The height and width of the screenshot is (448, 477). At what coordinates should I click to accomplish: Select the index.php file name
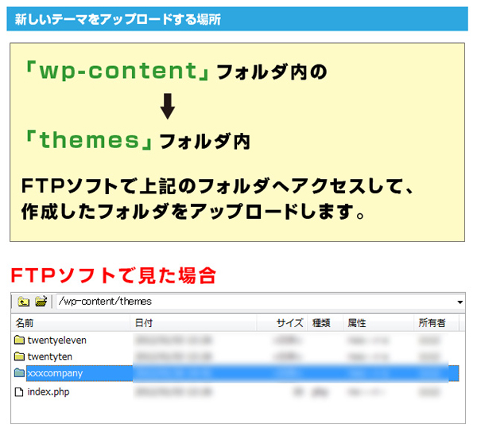[x=48, y=392]
